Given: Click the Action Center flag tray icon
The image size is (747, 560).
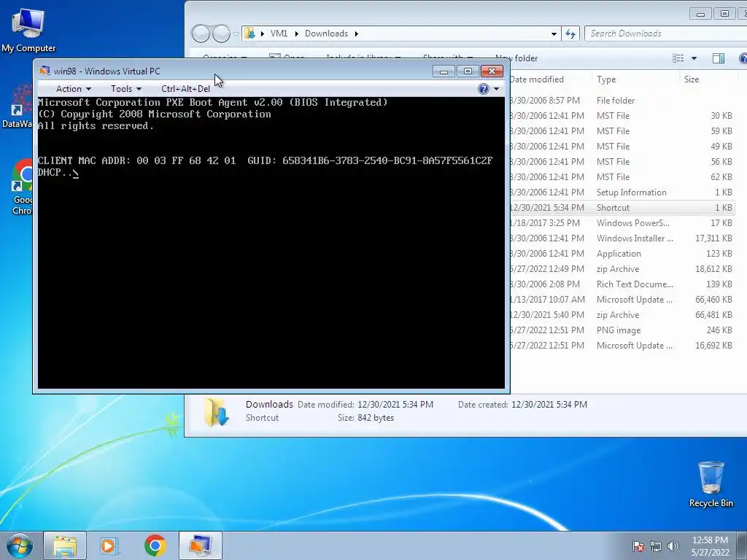Looking at the screenshot, I should 638,546.
